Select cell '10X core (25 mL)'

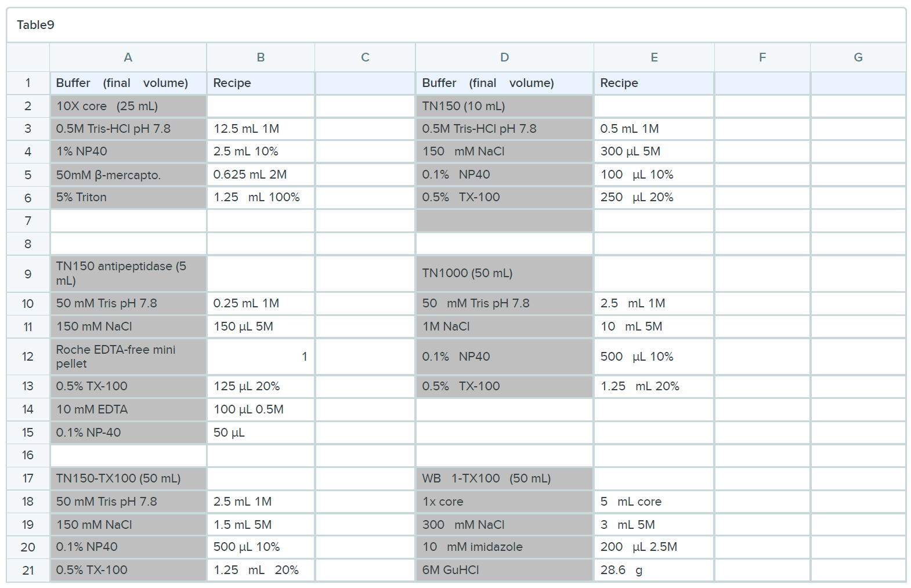[x=128, y=106]
